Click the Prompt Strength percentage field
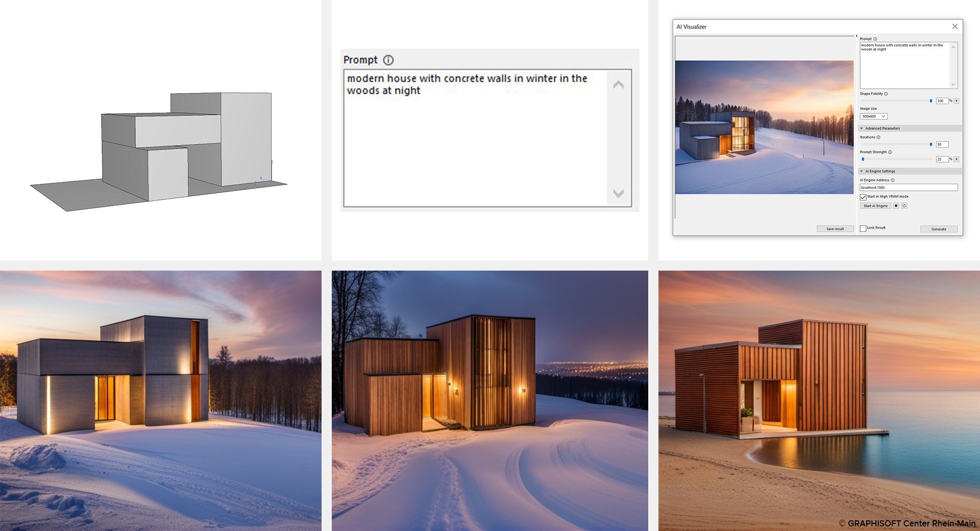 [x=942, y=159]
